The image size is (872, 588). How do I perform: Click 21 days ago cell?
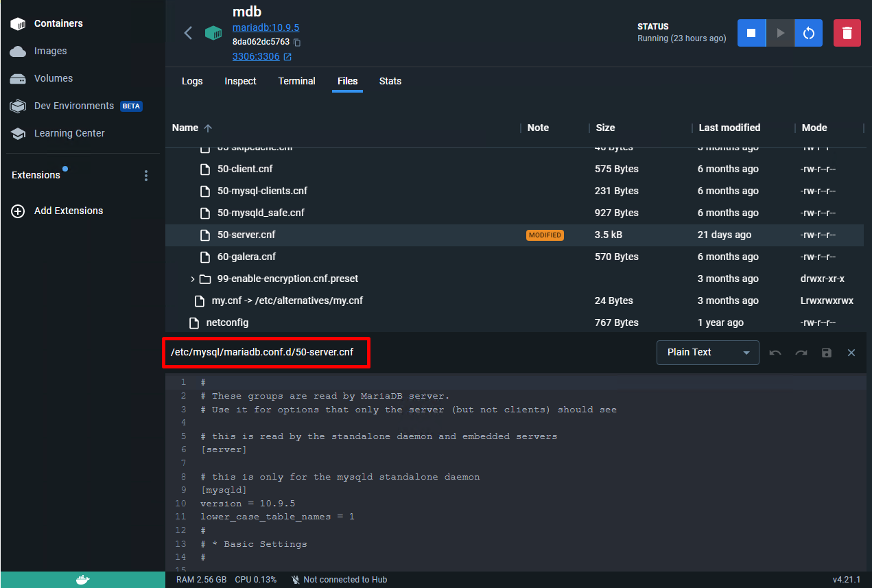pyautogui.click(x=724, y=235)
